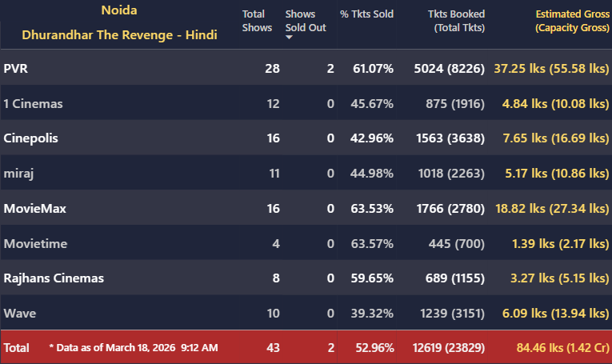Click the sort arrow under Shows Sold Out

[x=289, y=38]
